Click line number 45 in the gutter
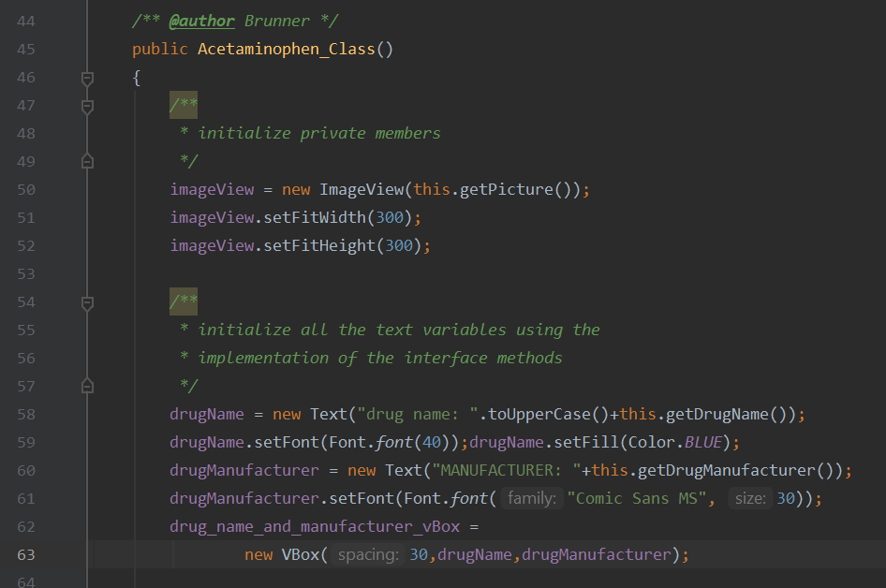 [26, 50]
